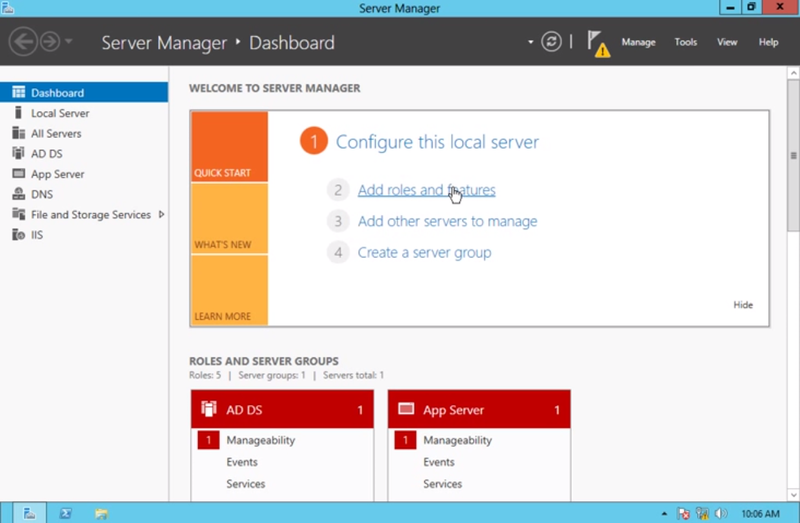Viewport: 800px width, 523px height.
Task: Go forward with the forward arrow button
Action: (x=50, y=42)
